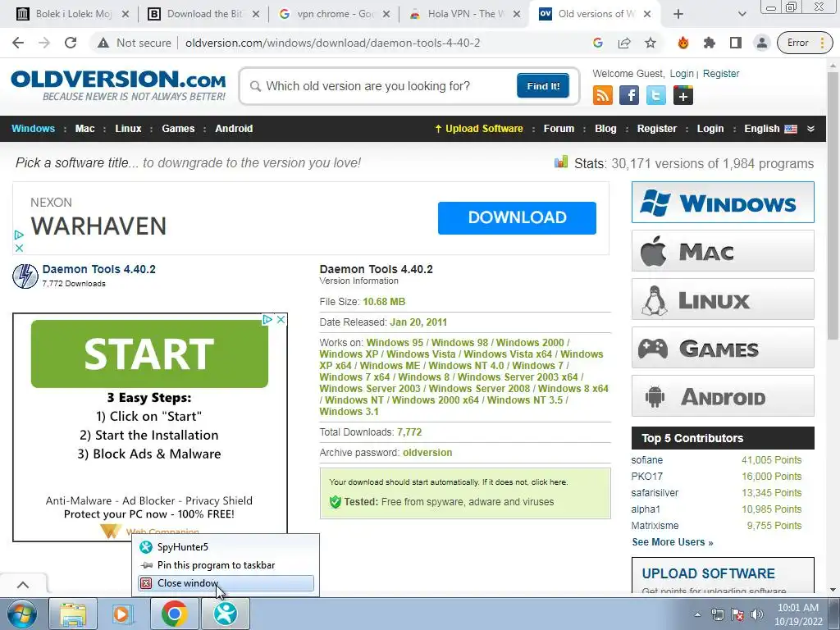Click the Daemon Tools lightning logo icon
This screenshot has height=630, width=840.
(25, 276)
